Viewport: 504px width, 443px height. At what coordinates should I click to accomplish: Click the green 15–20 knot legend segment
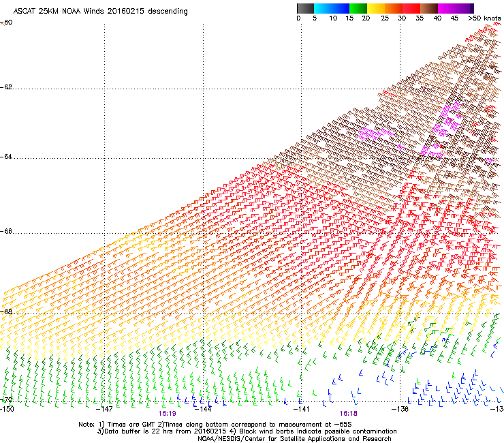pos(358,8)
